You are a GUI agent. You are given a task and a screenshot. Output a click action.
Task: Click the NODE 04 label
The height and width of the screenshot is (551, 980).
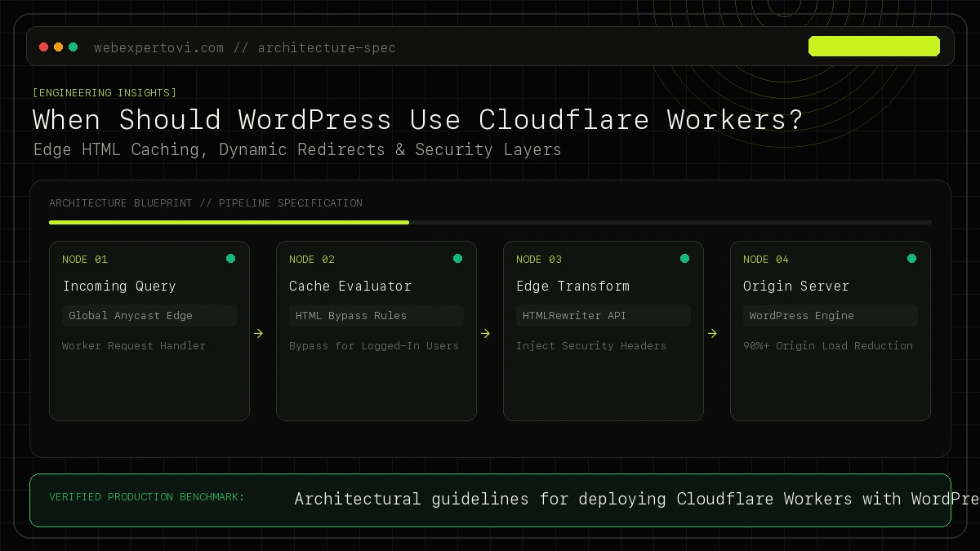coord(766,259)
